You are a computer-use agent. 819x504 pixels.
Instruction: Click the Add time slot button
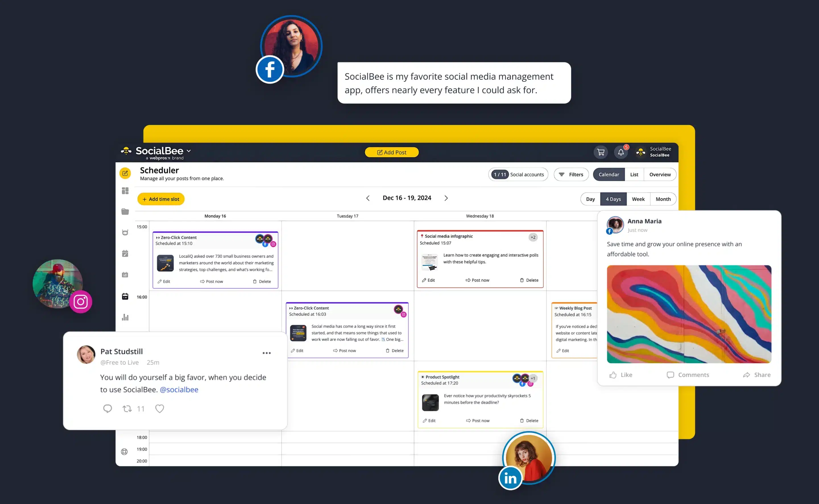click(x=161, y=199)
